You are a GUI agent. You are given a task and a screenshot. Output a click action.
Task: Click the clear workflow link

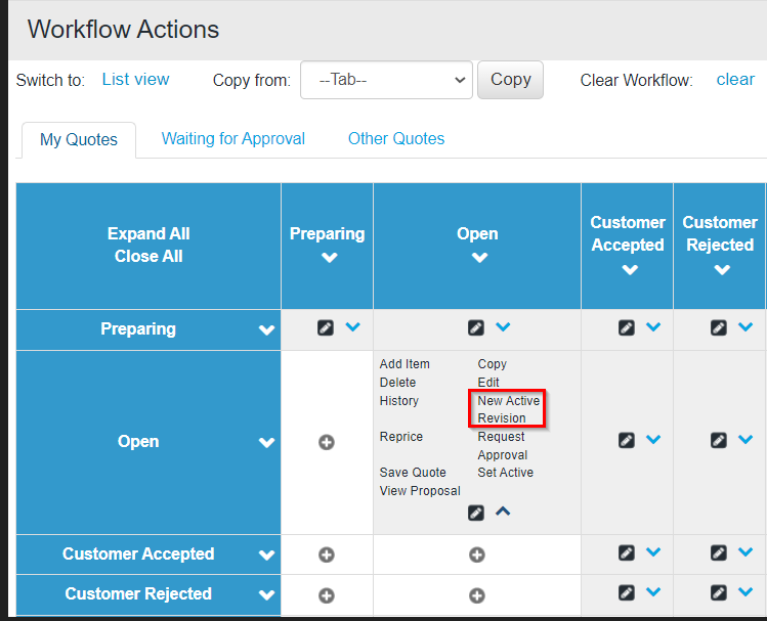(735, 79)
